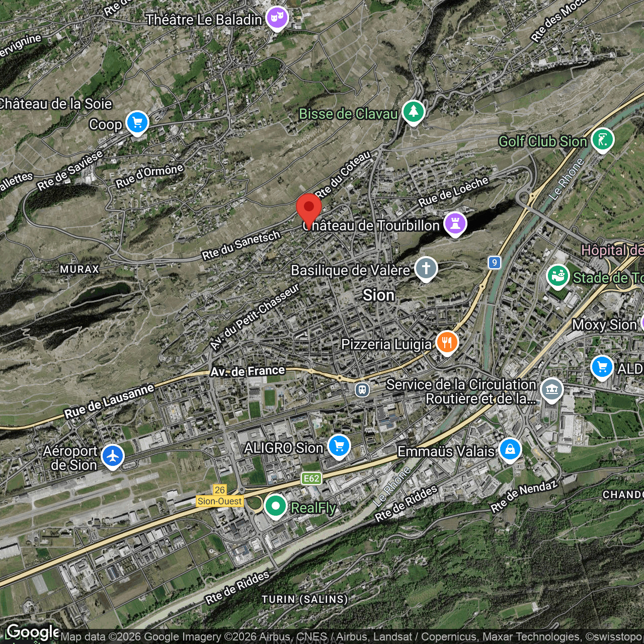
Task: Click the Sion-Ouest exit label
Action: click(x=220, y=501)
